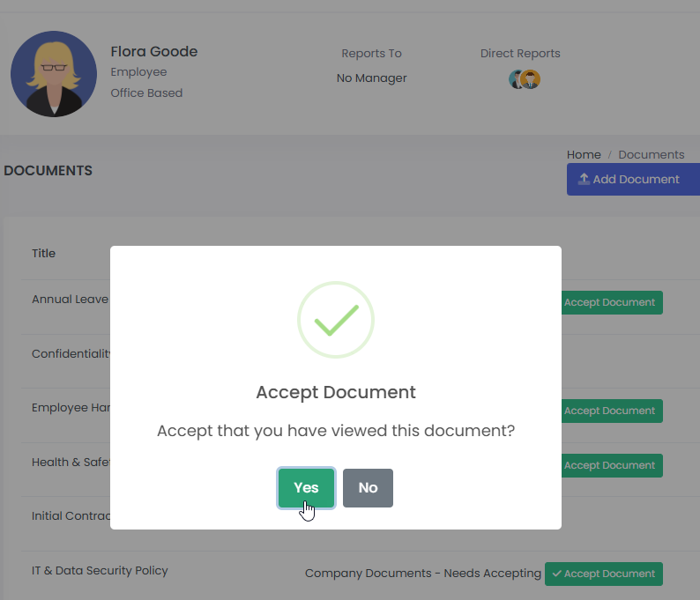Confirm acceptance with the Yes button

[306, 487]
